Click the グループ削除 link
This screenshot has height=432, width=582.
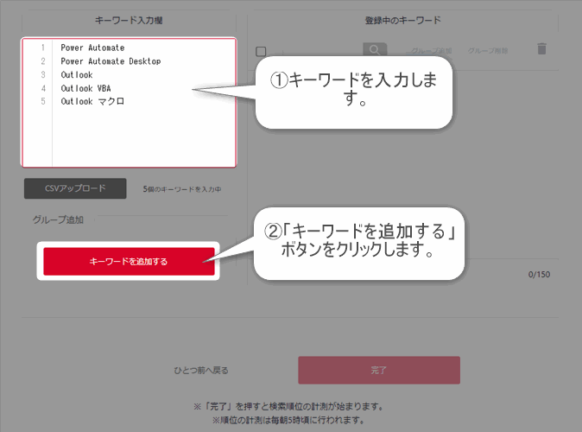(488, 51)
